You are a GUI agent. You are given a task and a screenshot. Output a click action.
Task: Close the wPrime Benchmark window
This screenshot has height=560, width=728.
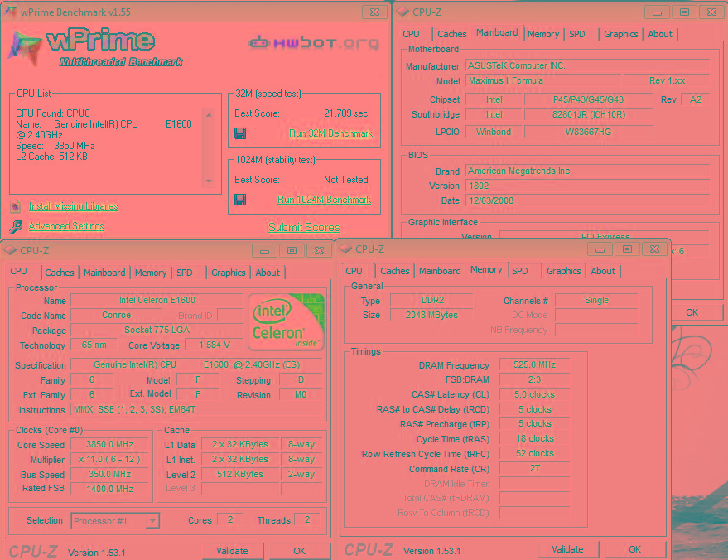point(374,12)
